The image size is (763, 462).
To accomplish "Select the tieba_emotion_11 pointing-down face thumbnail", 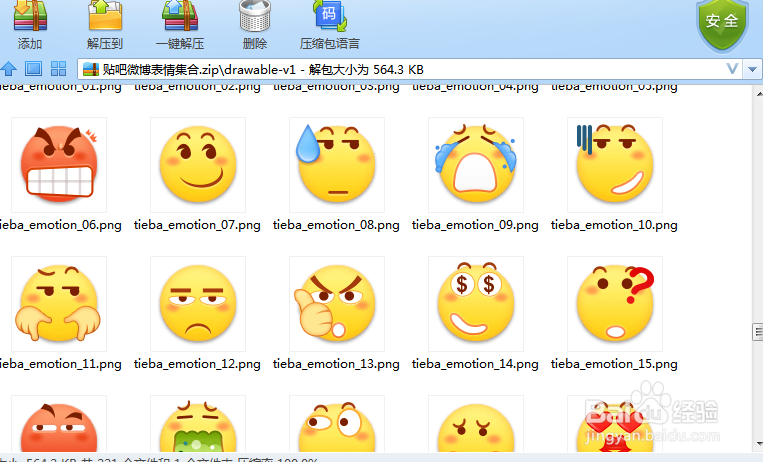I will pyautogui.click(x=59, y=304).
